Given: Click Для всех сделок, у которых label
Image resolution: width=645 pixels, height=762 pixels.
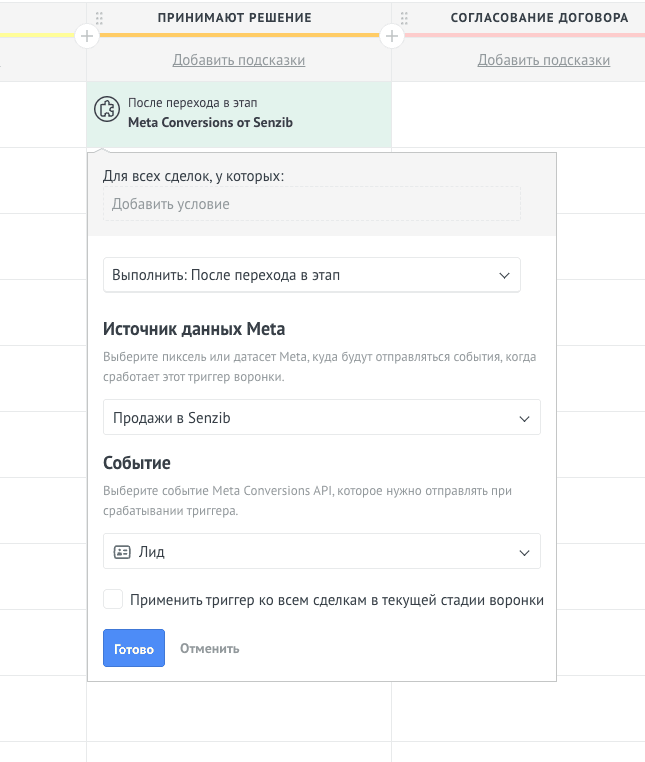Looking at the screenshot, I should click(x=193, y=176).
